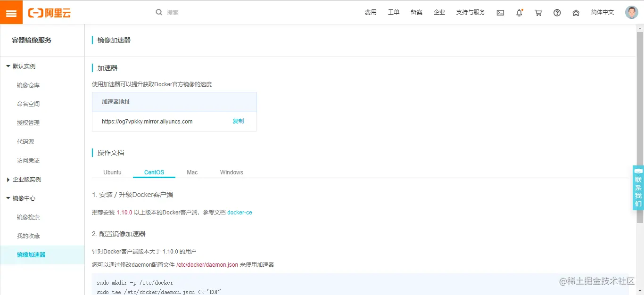The width and height of the screenshot is (644, 295).
Task: Go to the console home icon
Action: [576, 13]
